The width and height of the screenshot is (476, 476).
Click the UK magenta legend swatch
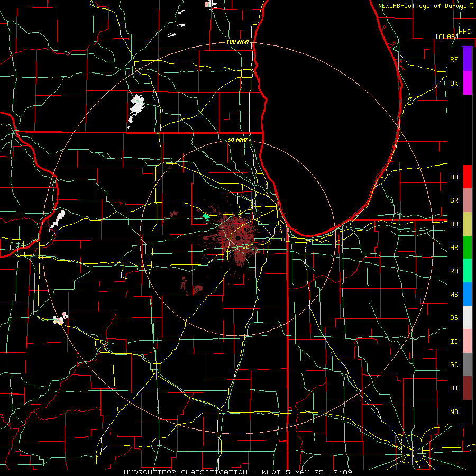point(467,83)
